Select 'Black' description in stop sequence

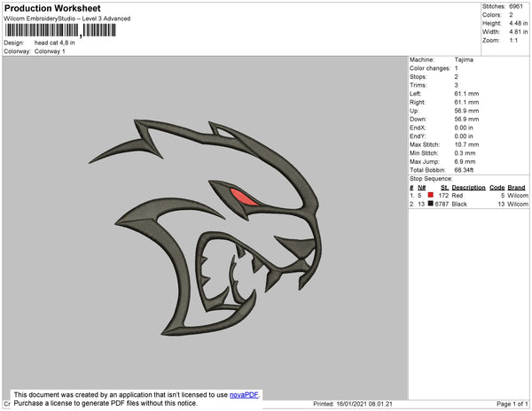click(459, 204)
